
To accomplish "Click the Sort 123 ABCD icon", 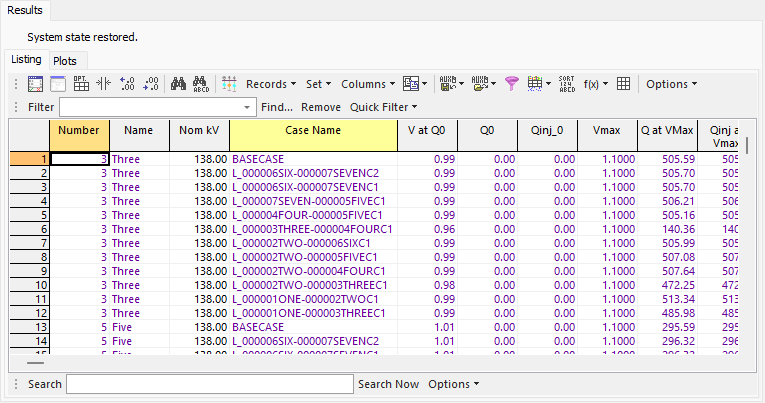I will click(567, 84).
